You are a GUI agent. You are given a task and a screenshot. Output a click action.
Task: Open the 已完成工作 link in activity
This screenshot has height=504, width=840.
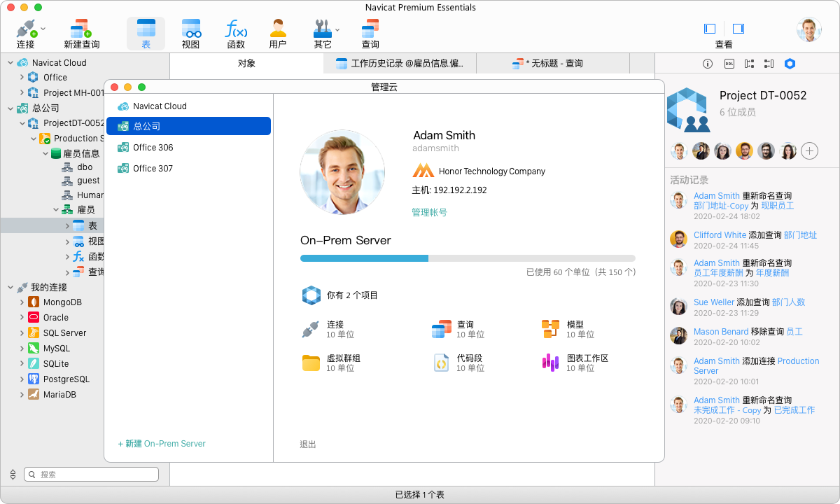(794, 410)
